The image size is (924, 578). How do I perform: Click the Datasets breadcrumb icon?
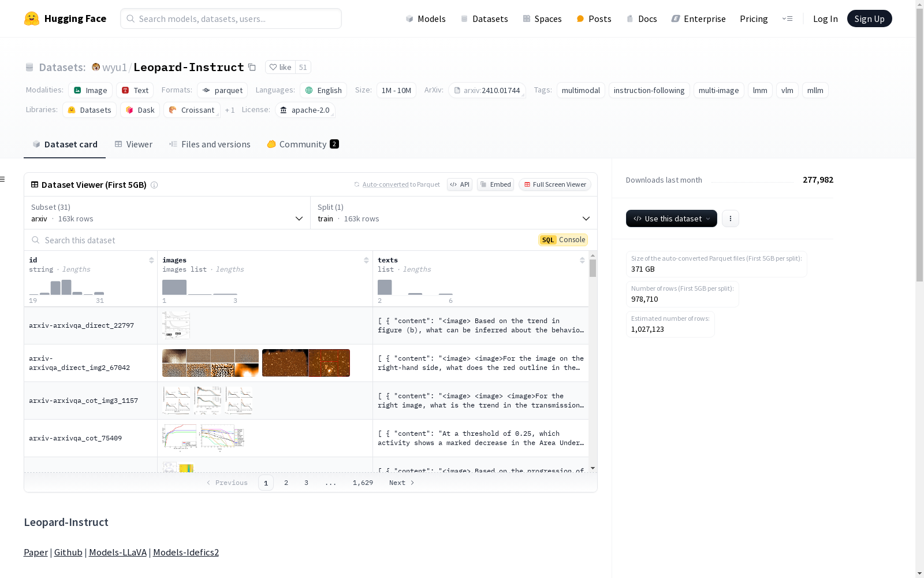pyautogui.click(x=29, y=67)
